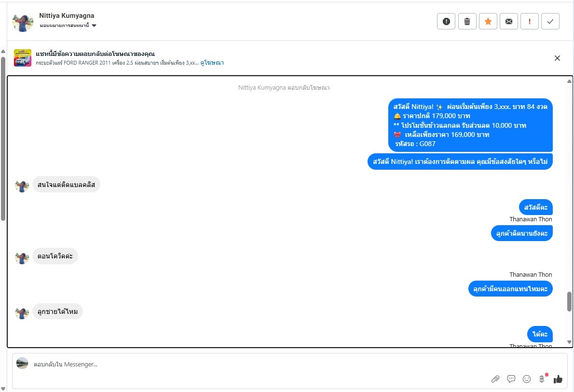This screenshot has height=392, width=574.
Task: Select the follow-up message asking about questions
Action: pyautogui.click(x=460, y=162)
